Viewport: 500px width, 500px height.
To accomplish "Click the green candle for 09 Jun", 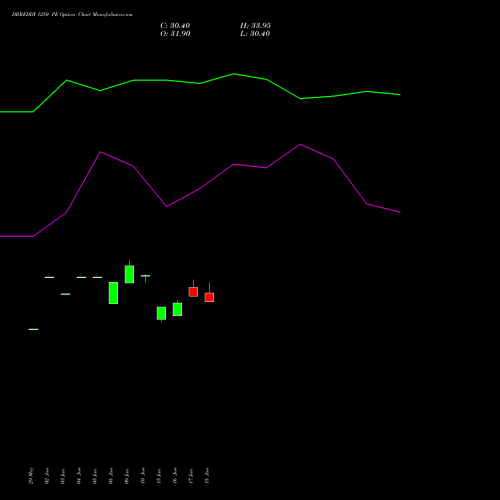I will 129,274.
